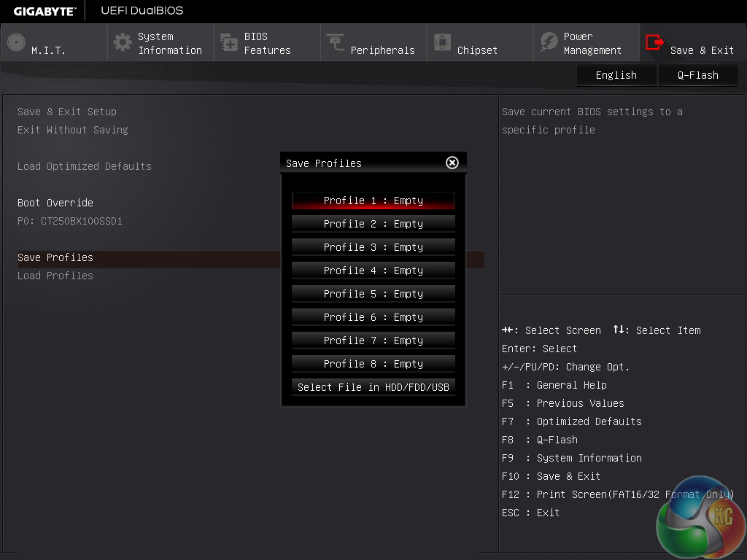Screen dimensions: 747x560
Task: Click the System Information gear icon
Action: (x=123, y=43)
